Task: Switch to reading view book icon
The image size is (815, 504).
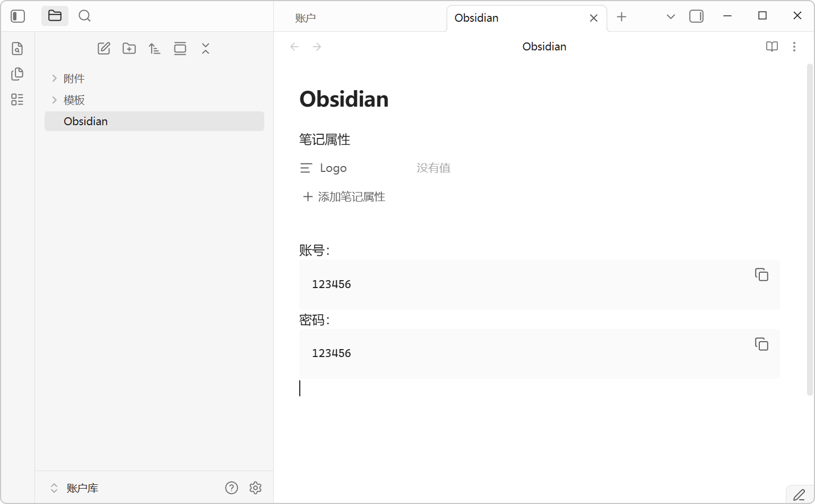Action: coord(771,47)
